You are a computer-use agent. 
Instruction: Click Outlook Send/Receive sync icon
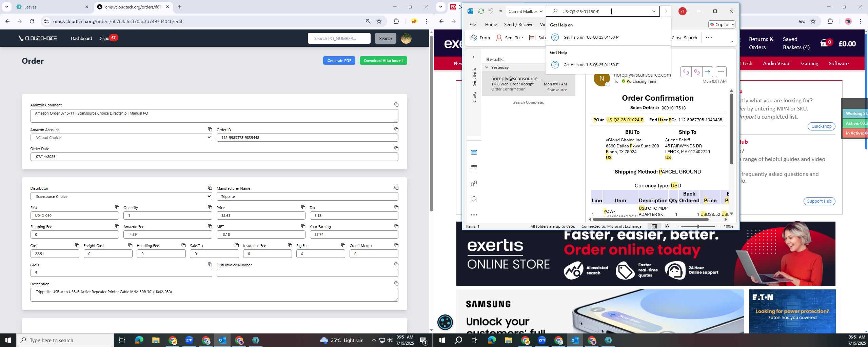[481, 11]
